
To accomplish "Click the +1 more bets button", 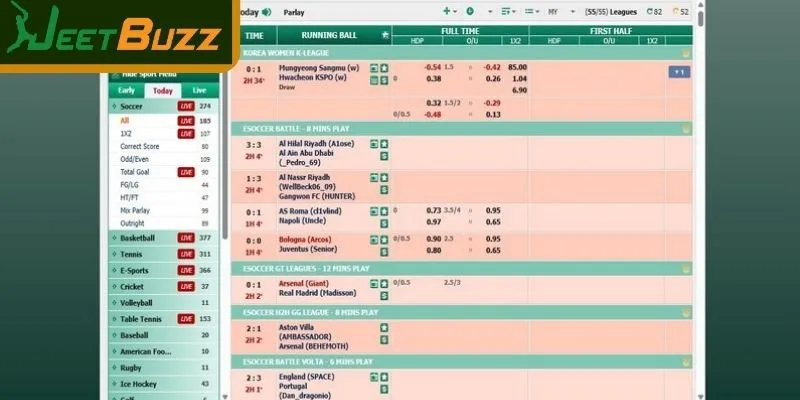I will [679, 72].
